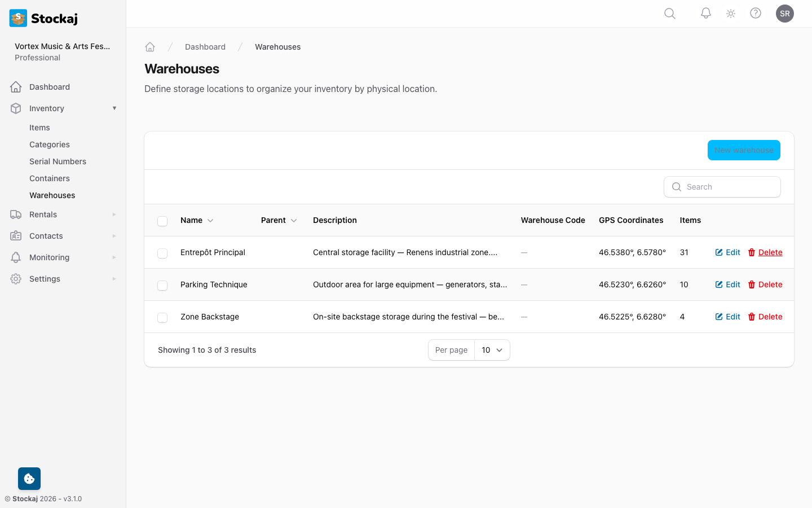Image resolution: width=812 pixels, height=508 pixels.
Task: Check the select-all checkbox in the table header
Action: tap(162, 221)
